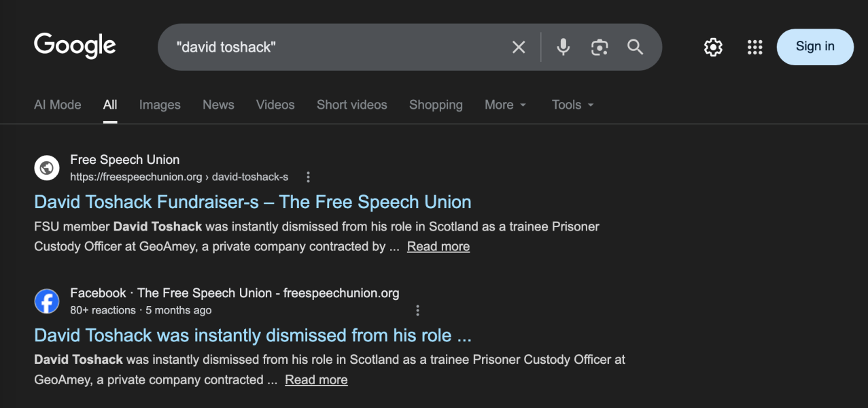Clear the search query with X
Screen dimensions: 868x408
[519, 47]
